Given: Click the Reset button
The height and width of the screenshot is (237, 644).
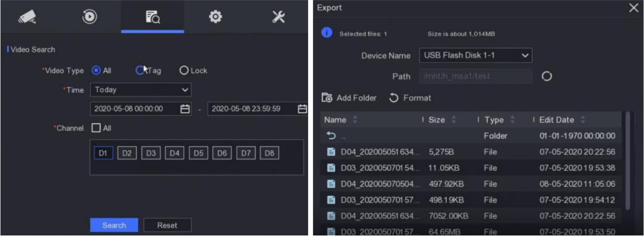Looking at the screenshot, I should click(x=167, y=225).
